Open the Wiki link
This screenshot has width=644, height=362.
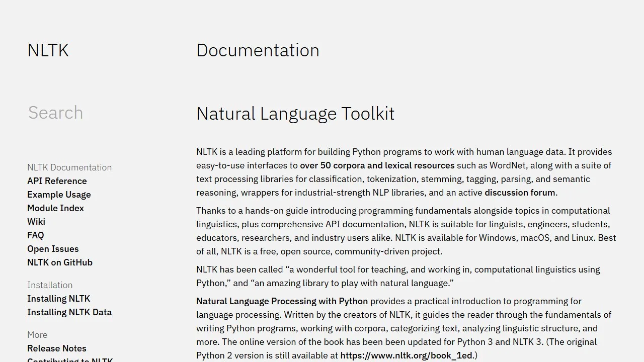point(36,222)
